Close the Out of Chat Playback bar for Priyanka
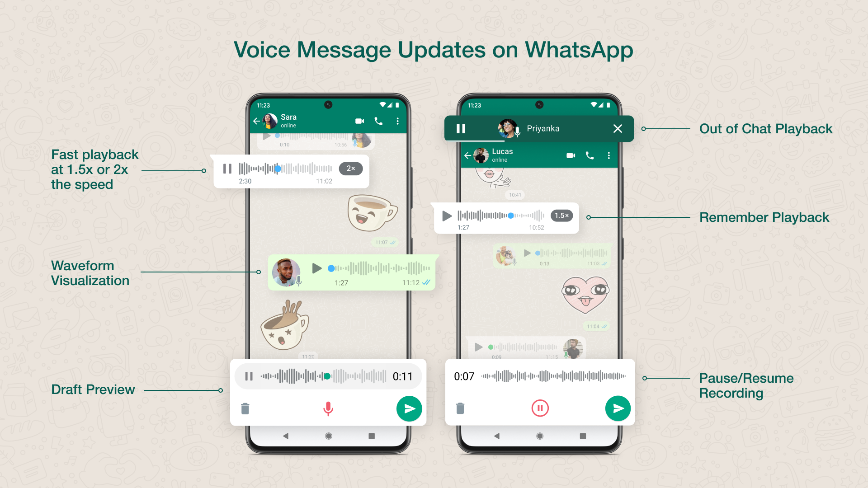Viewport: 868px width, 488px height. [x=618, y=129]
